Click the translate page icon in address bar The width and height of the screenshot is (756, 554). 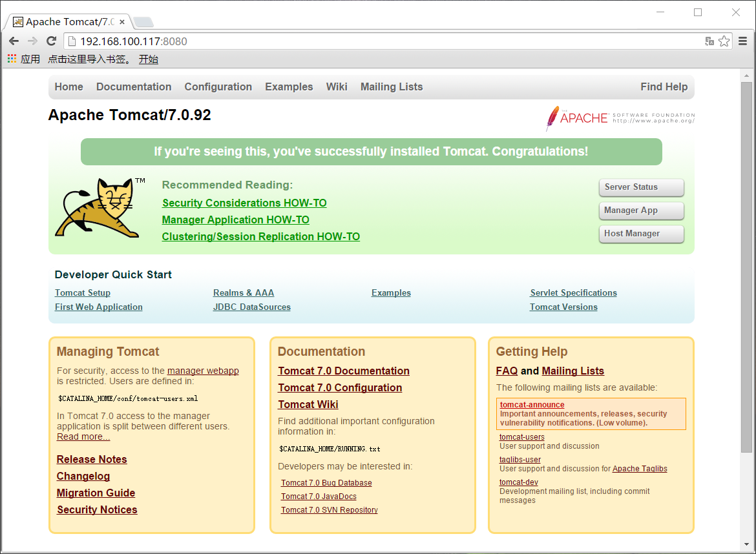[x=709, y=41]
